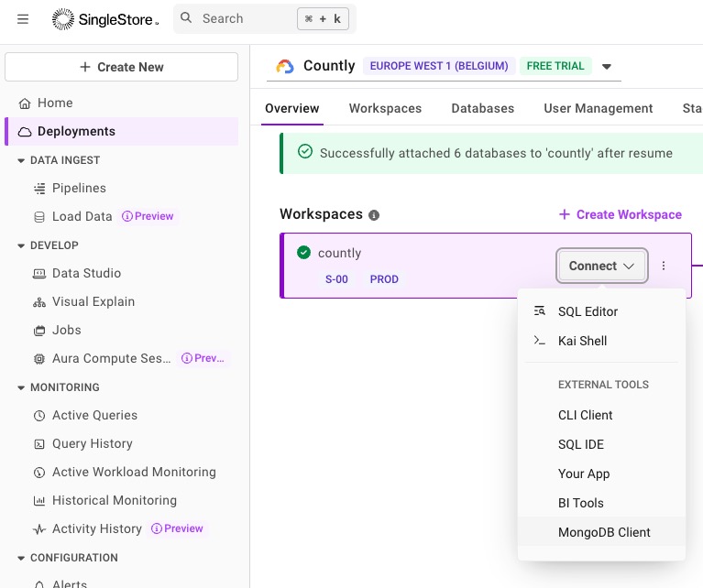Click the Google Cloud logo next to Countly
This screenshot has width=703, height=588.
[285, 66]
